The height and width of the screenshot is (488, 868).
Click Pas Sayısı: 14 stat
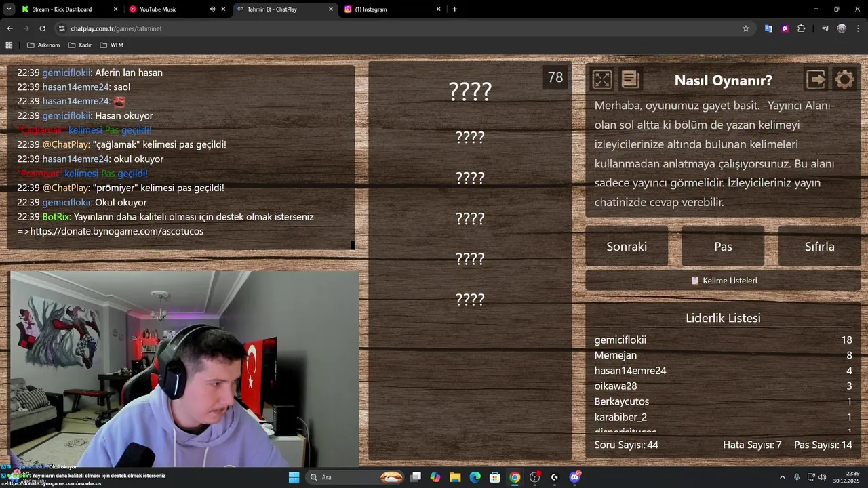tap(823, 445)
